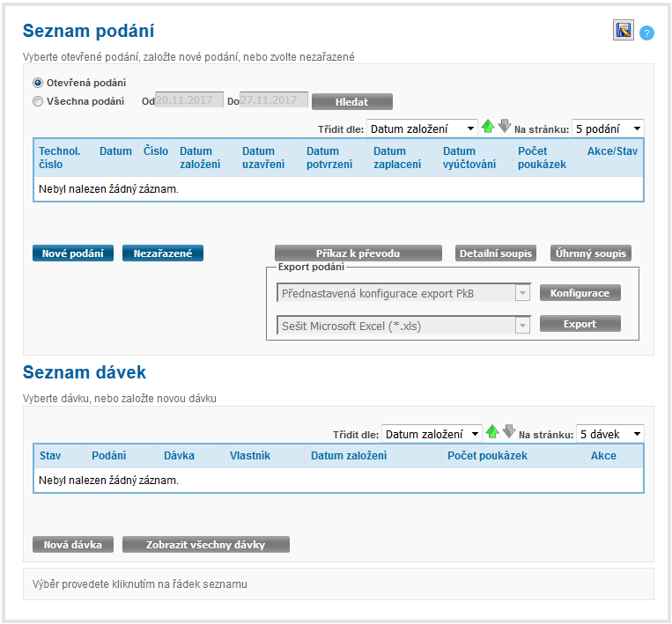Click the Nové podání button
Image resolution: width=672 pixels, height=624 pixels.
point(73,253)
